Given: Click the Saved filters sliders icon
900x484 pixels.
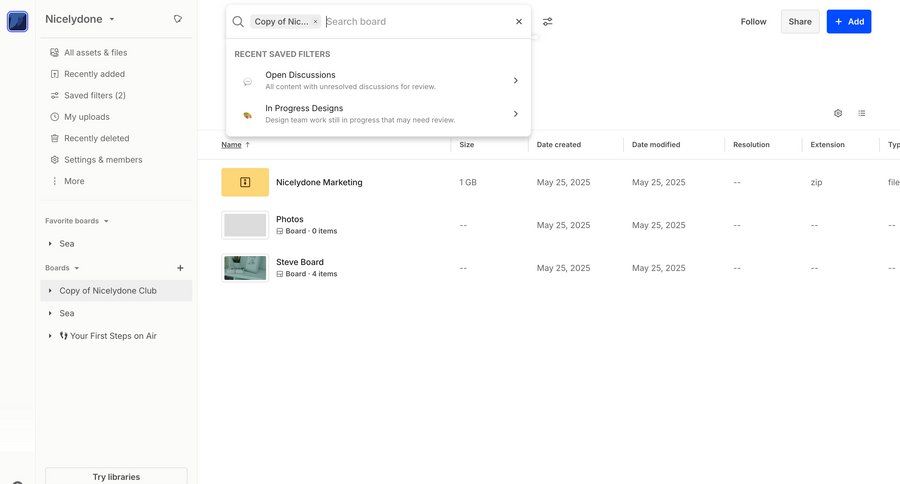Looking at the screenshot, I should click(x=55, y=95).
